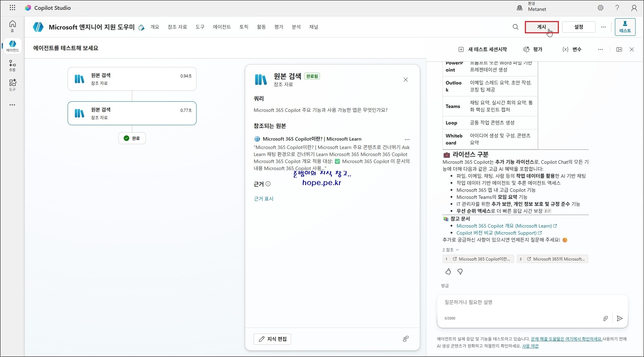Screen dimensions: 644x357
Task: Open the settings gear in the header
Action: point(601,8)
